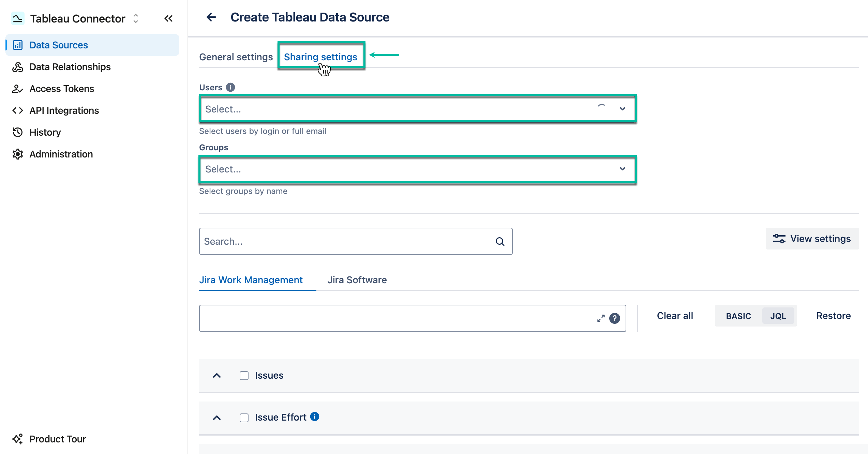Switch to the Jira Software tab
This screenshot has height=454, width=868.
tap(357, 279)
